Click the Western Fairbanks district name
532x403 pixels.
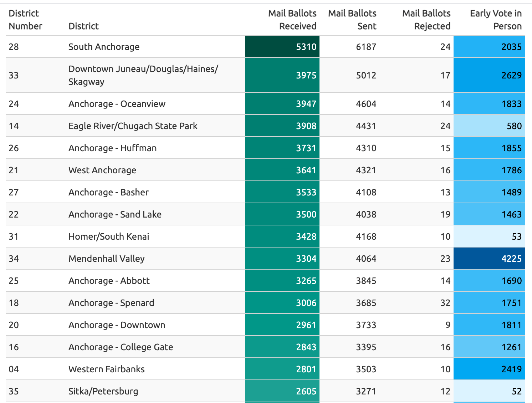pos(107,369)
